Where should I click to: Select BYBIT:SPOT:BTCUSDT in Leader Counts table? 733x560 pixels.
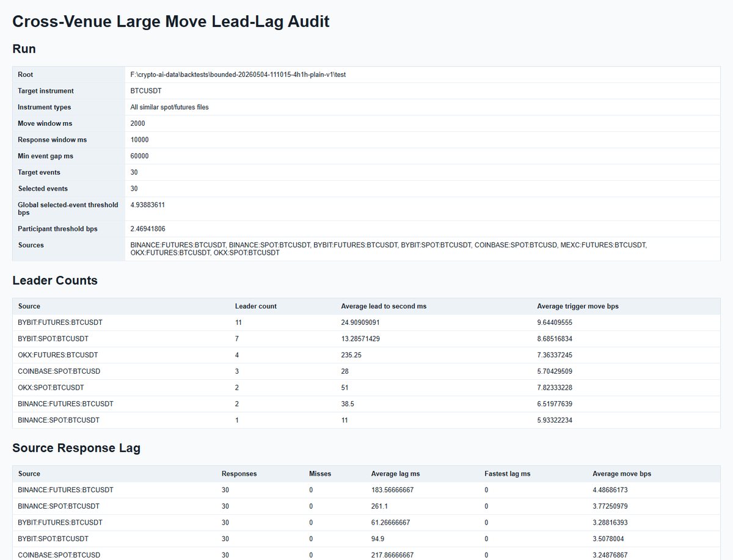[53, 338]
